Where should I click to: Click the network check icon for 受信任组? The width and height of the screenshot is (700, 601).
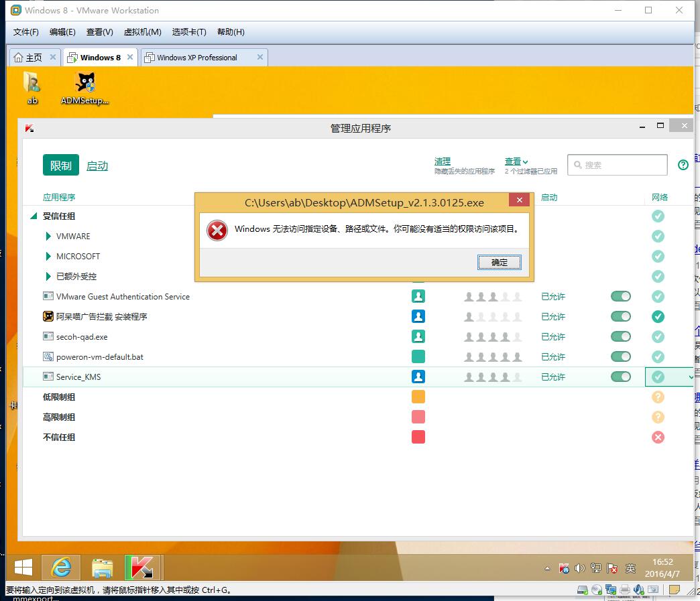point(658,216)
